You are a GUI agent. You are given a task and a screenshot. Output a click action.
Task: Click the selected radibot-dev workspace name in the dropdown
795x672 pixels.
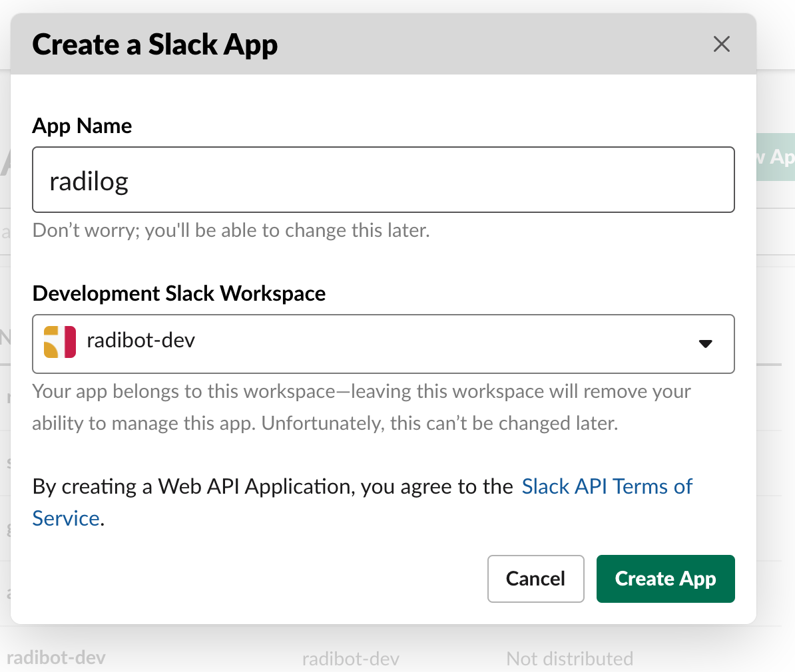141,341
